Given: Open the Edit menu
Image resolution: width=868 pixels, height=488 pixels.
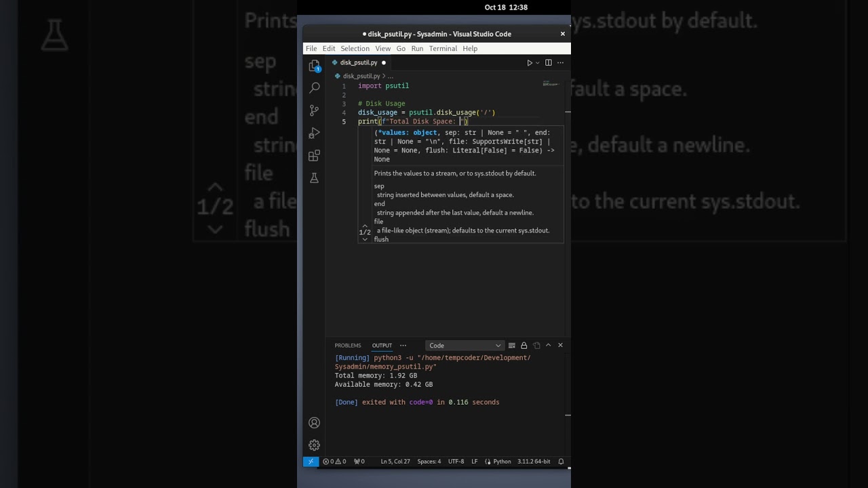Looking at the screenshot, I should tap(329, 49).
